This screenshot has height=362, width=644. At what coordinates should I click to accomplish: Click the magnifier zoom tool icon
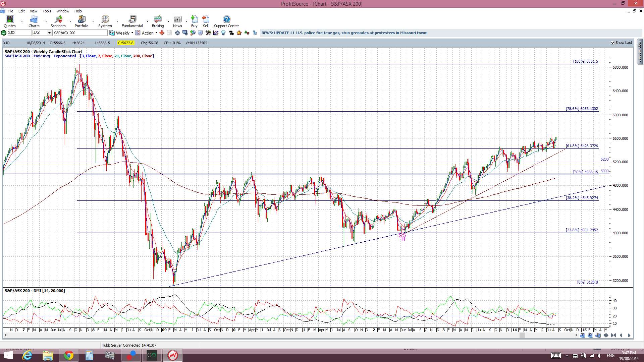193,33
